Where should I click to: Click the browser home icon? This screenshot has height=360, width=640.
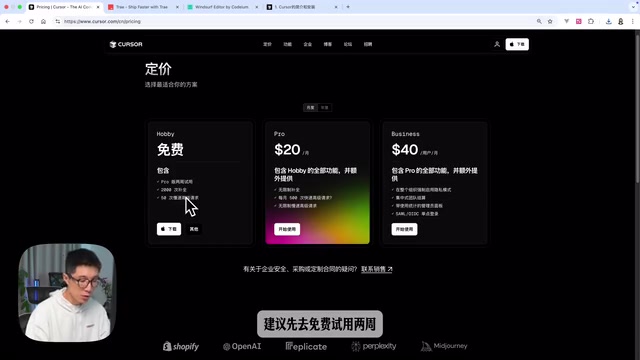(43, 21)
